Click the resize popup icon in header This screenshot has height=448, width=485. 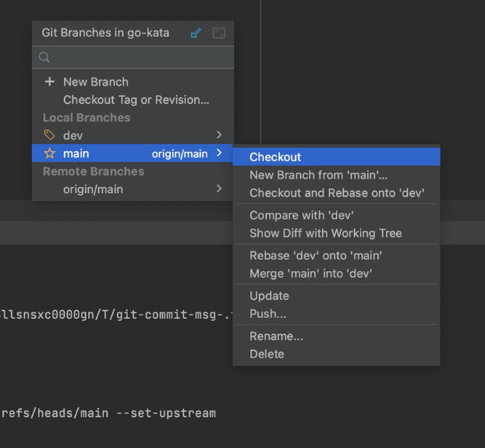tap(219, 34)
